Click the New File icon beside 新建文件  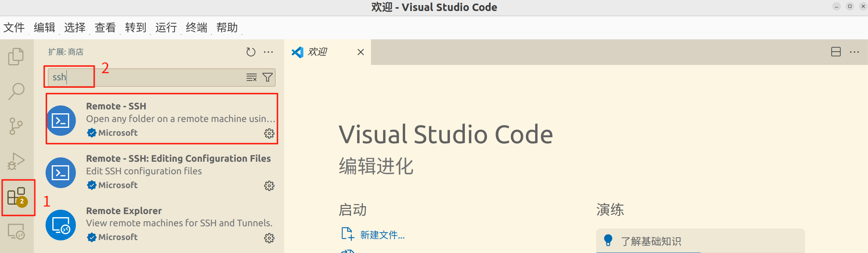pos(348,234)
